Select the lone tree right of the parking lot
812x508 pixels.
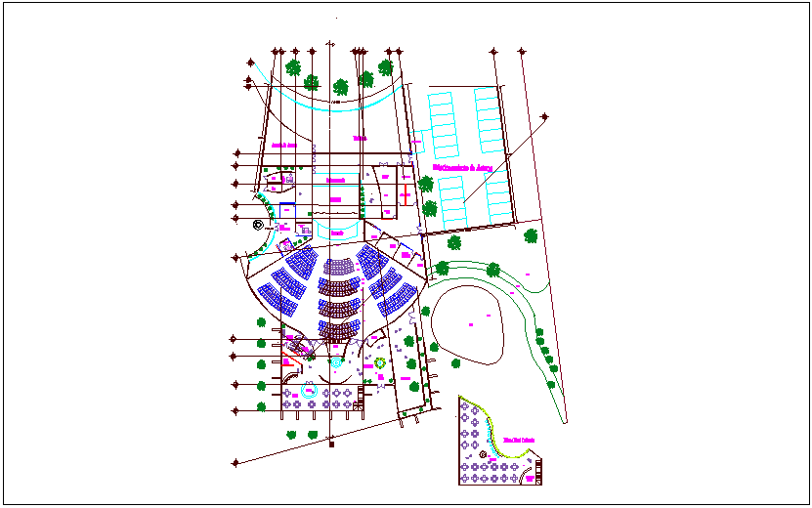pyautogui.click(x=531, y=235)
